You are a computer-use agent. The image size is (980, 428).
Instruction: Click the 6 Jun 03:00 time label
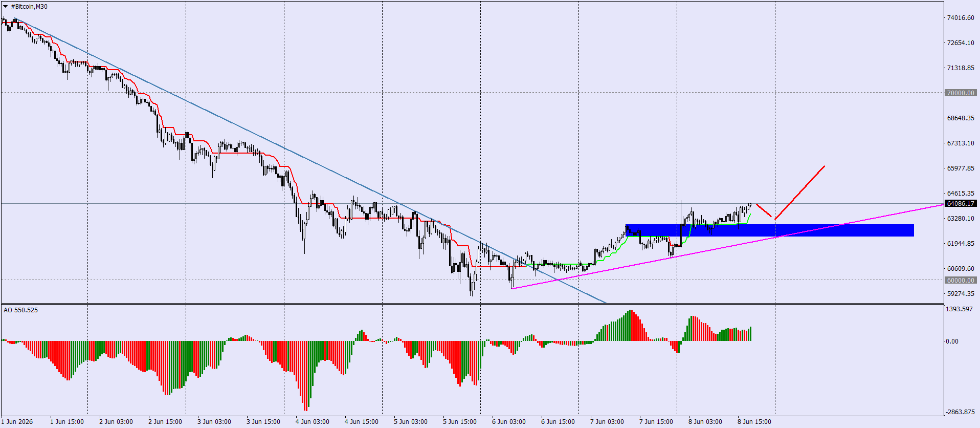[509, 422]
